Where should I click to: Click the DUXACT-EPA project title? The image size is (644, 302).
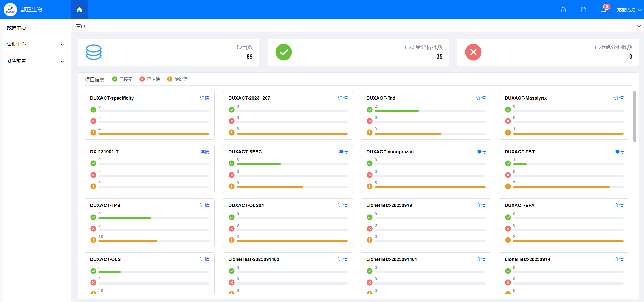[519, 205]
